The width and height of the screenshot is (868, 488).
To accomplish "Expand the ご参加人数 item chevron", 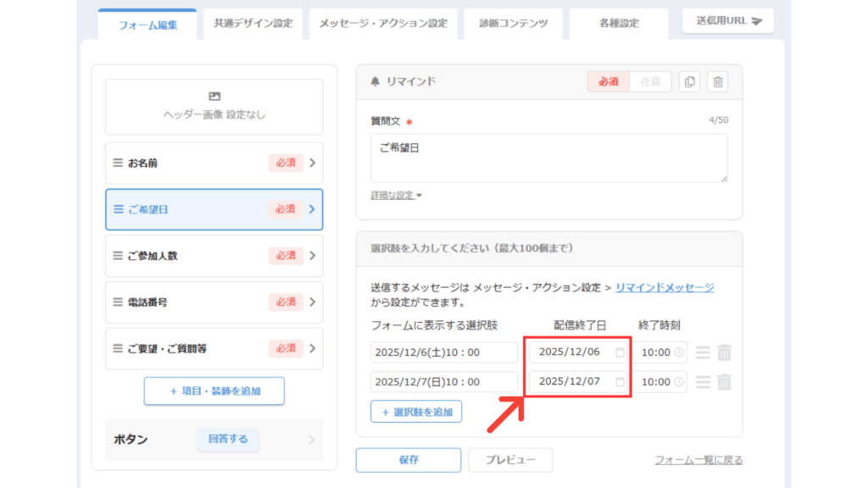I will coord(312,256).
